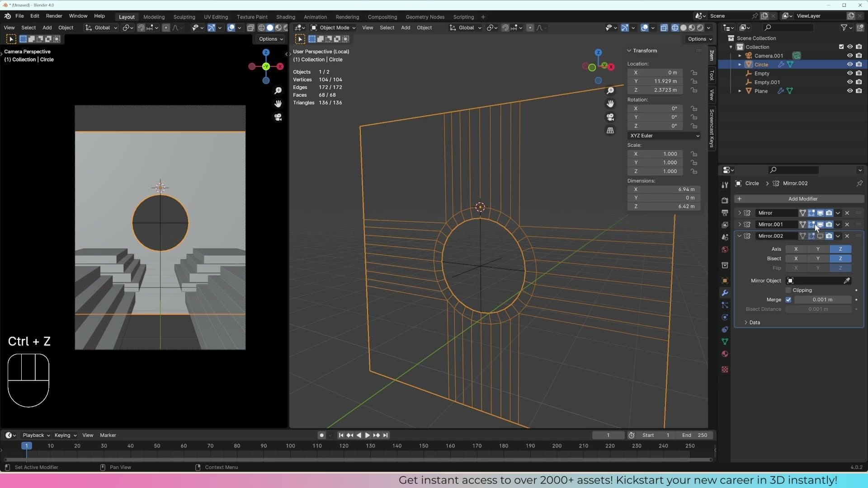Toggle Clipping checkbox in Mirror.002
This screenshot has width=868, height=488.
[788, 290]
